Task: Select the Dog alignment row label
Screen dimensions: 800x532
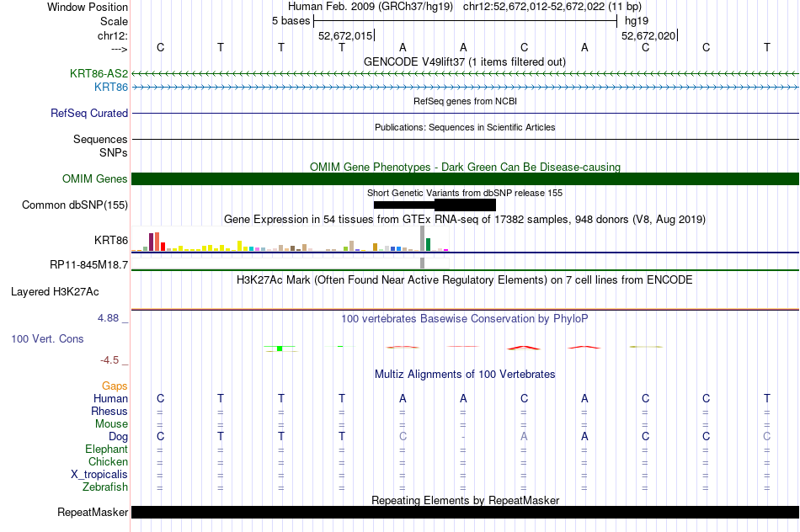Action: (x=119, y=437)
